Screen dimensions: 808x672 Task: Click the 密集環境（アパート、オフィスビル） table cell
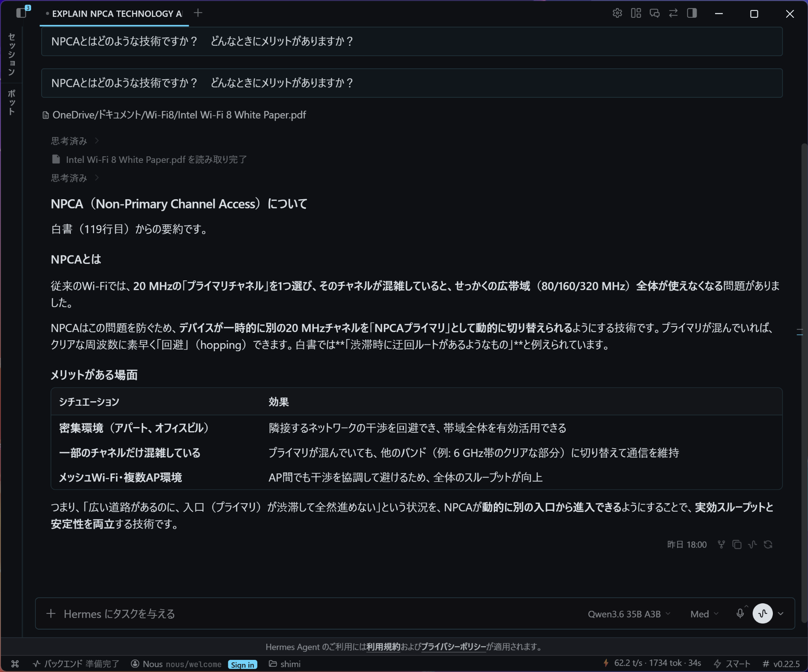134,428
